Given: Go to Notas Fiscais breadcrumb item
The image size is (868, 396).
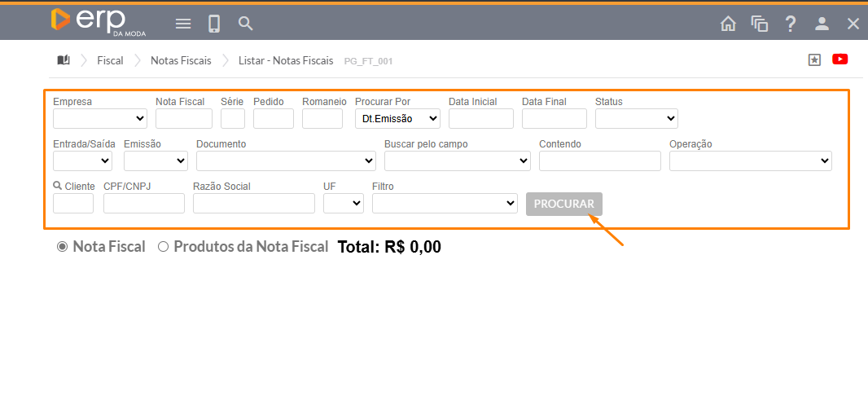Looking at the screenshot, I should 181,60.
